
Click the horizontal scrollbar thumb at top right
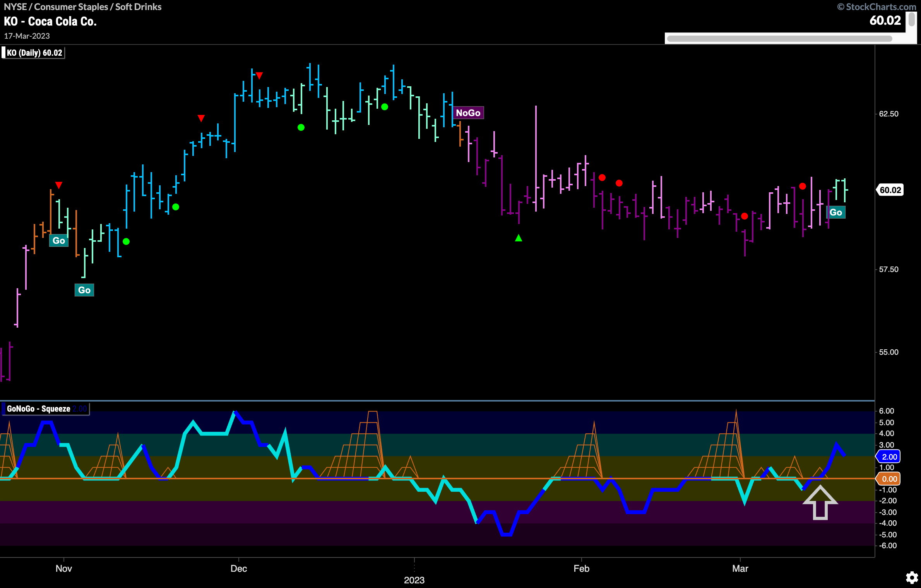pos(779,38)
